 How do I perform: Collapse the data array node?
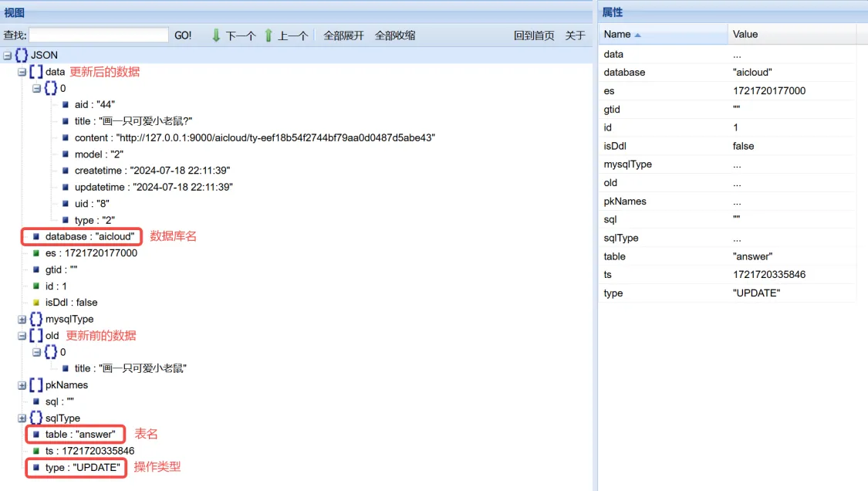(x=22, y=72)
